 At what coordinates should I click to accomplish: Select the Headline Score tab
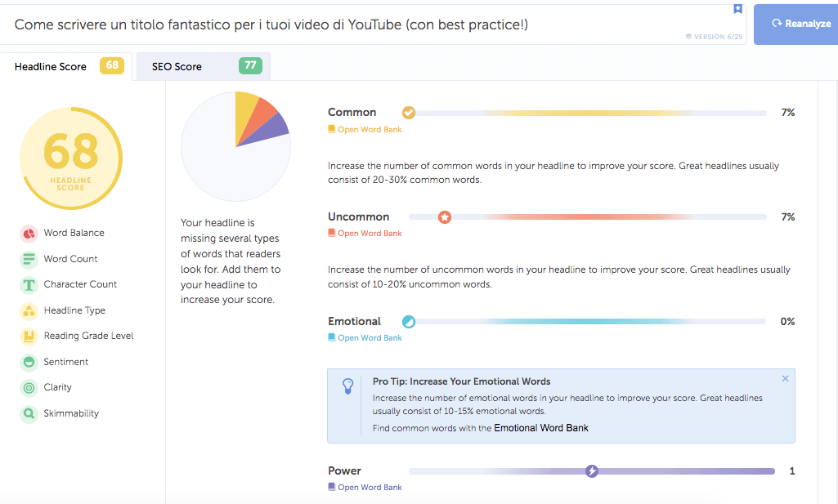coord(65,66)
